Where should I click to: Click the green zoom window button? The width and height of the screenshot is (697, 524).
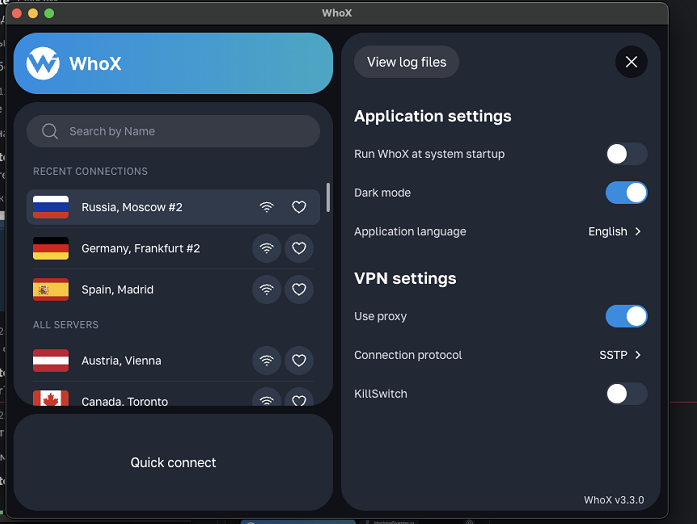[49, 13]
